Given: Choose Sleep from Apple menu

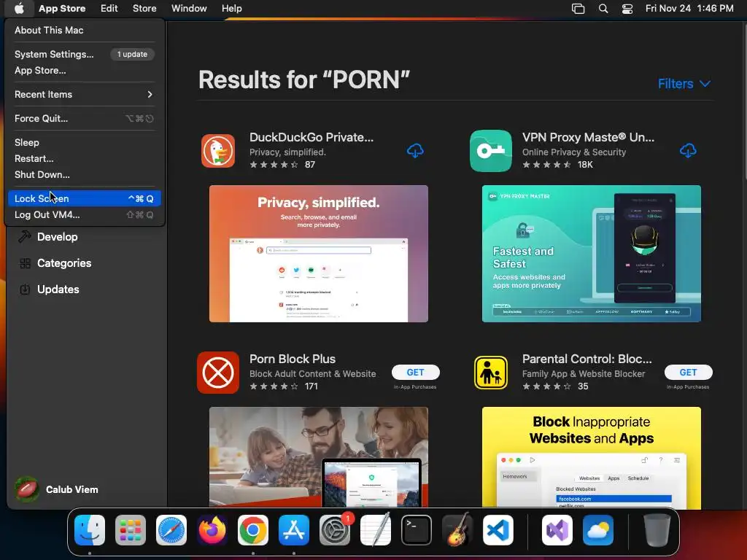Looking at the screenshot, I should 85,142.
